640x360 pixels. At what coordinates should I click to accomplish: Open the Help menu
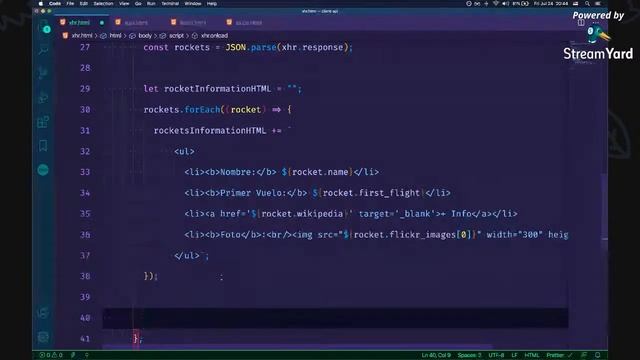(x=211, y=3)
